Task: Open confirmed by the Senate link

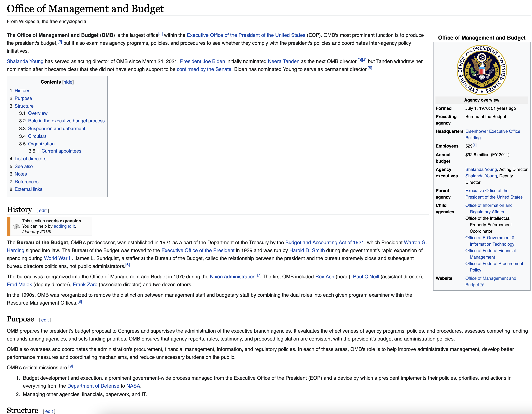Action: (204, 69)
